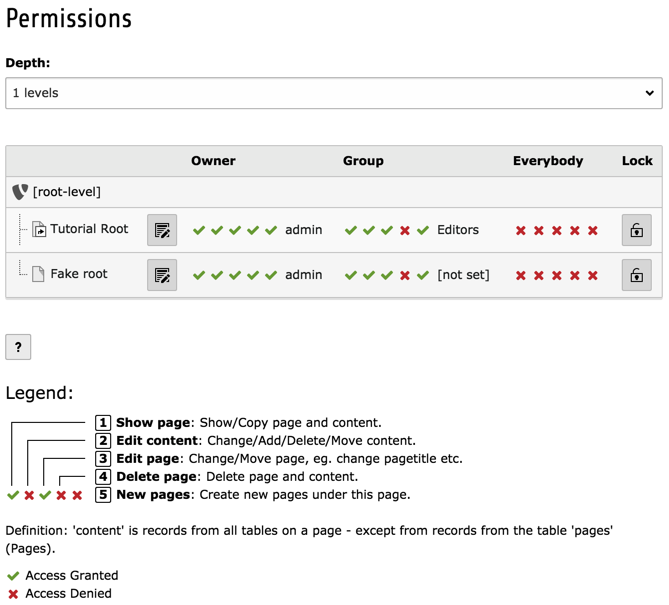669x605 pixels.
Task: Toggle Tutorial Root group delete-page red cross
Action: pyautogui.click(x=405, y=231)
